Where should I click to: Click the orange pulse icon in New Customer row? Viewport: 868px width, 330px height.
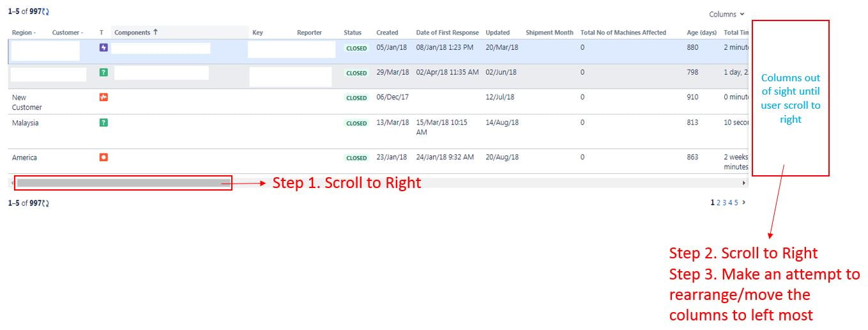103,97
